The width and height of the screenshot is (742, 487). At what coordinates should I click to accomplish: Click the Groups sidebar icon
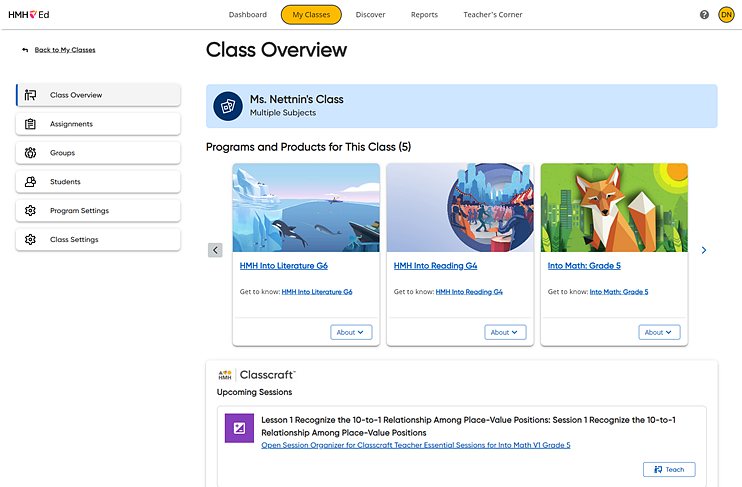tap(30, 153)
